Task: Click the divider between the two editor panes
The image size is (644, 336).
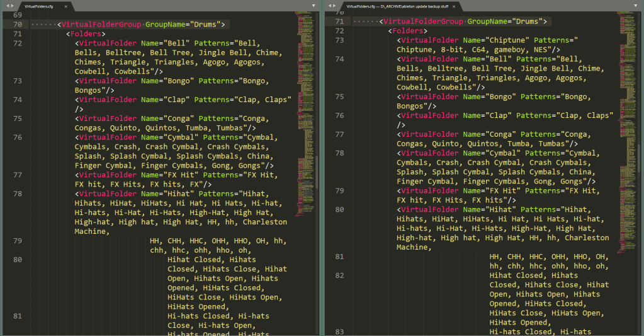Action: coord(321,170)
